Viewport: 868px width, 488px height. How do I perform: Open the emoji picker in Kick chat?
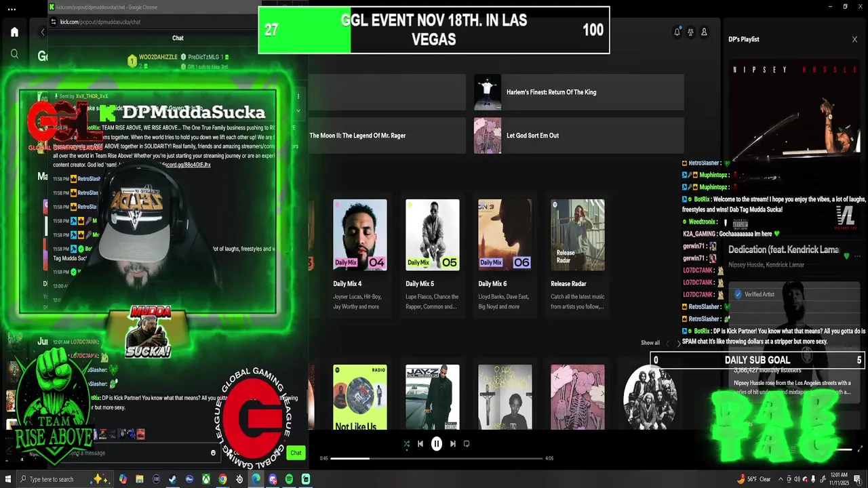213,453
